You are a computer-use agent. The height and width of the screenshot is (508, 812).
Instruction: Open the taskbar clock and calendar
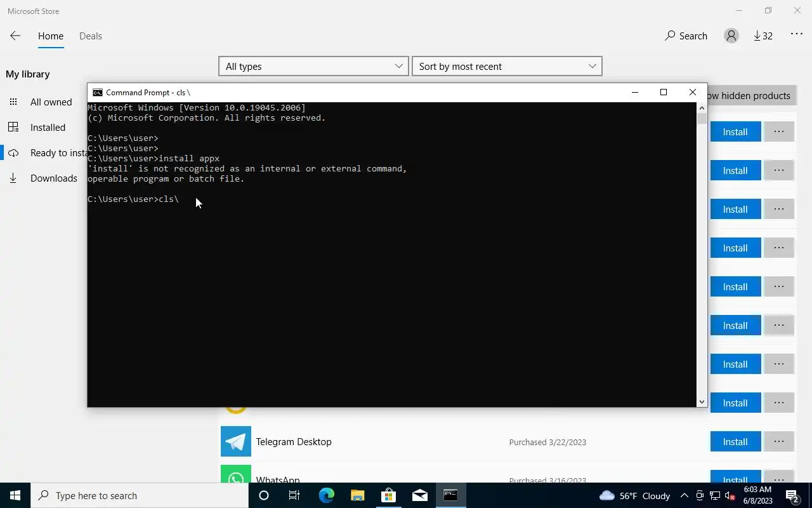click(757, 495)
